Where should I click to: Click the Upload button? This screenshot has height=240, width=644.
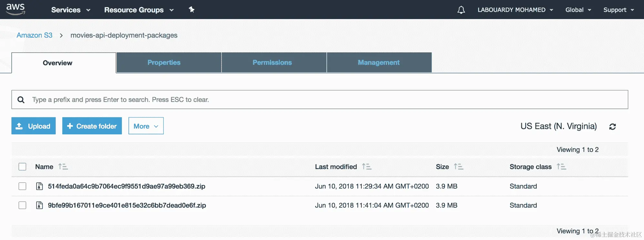(34, 126)
